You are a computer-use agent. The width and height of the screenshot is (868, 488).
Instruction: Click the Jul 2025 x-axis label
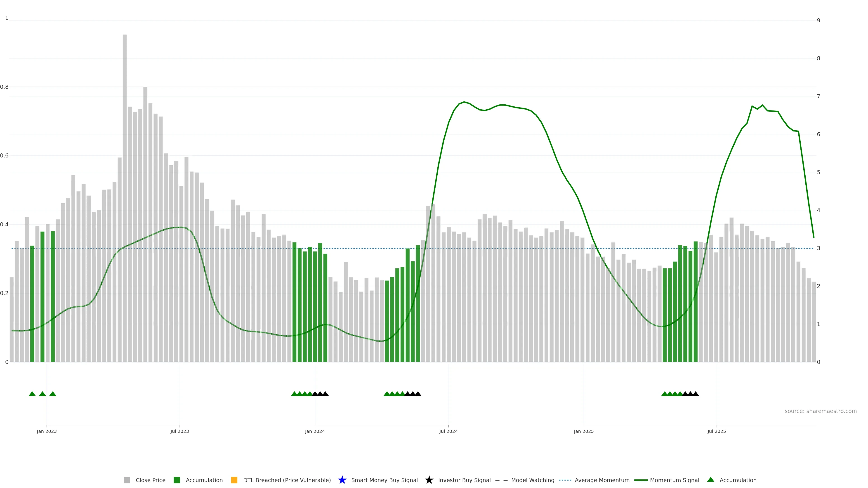[x=716, y=431]
